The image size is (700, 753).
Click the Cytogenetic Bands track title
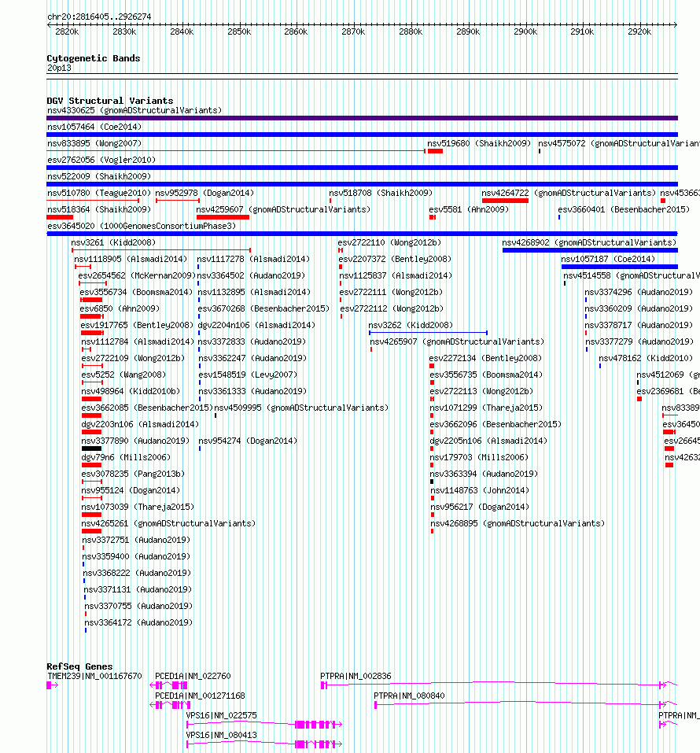(x=94, y=58)
